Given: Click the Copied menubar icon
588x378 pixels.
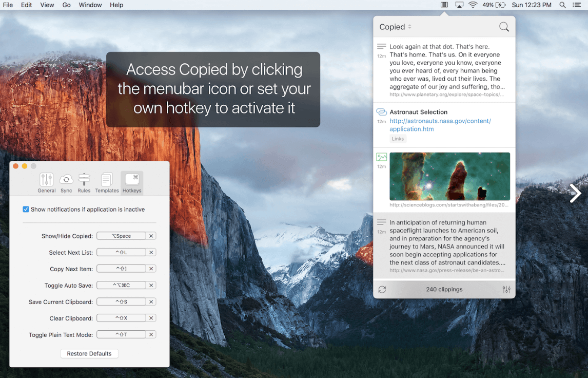Looking at the screenshot, I should [444, 5].
